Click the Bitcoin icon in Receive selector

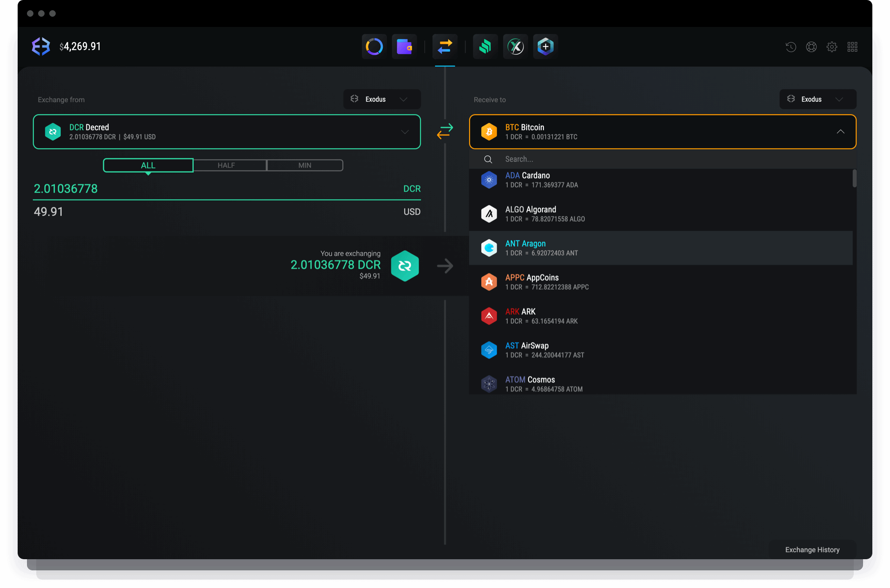[x=489, y=132]
